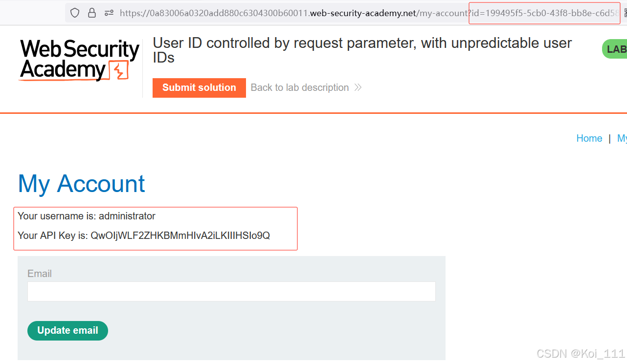Click the lightning bolt emblem in the logo
The width and height of the screenshot is (627, 364).
[x=118, y=70]
